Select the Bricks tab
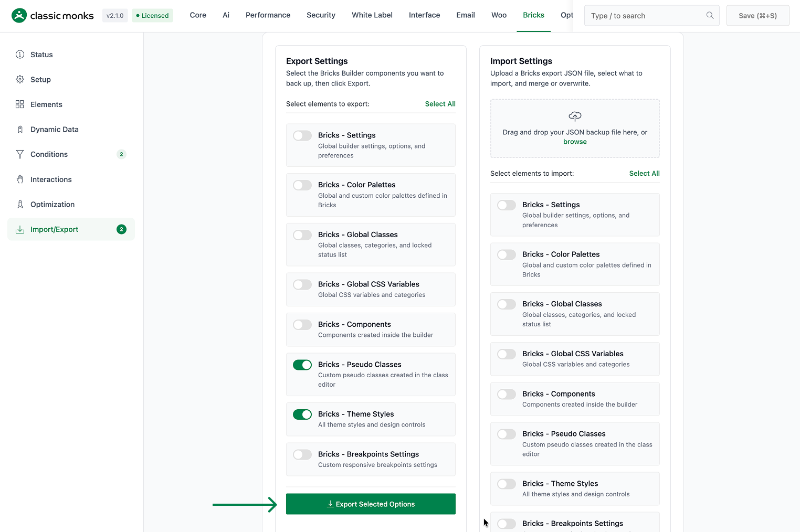The image size is (800, 532). pyautogui.click(x=533, y=15)
